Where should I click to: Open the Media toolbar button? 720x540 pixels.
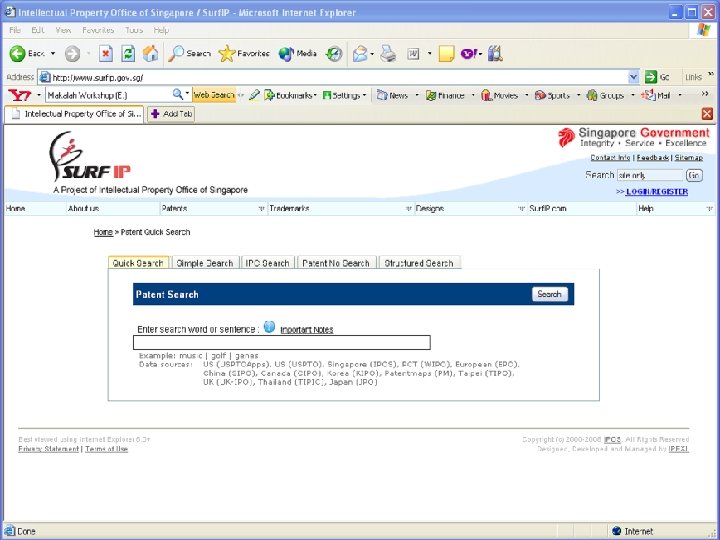pos(298,54)
